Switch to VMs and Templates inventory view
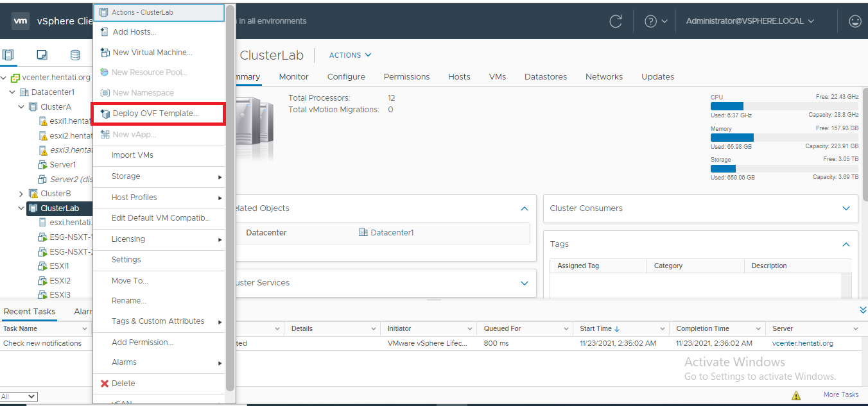Screen dimensions: 868x406 [x=42, y=55]
